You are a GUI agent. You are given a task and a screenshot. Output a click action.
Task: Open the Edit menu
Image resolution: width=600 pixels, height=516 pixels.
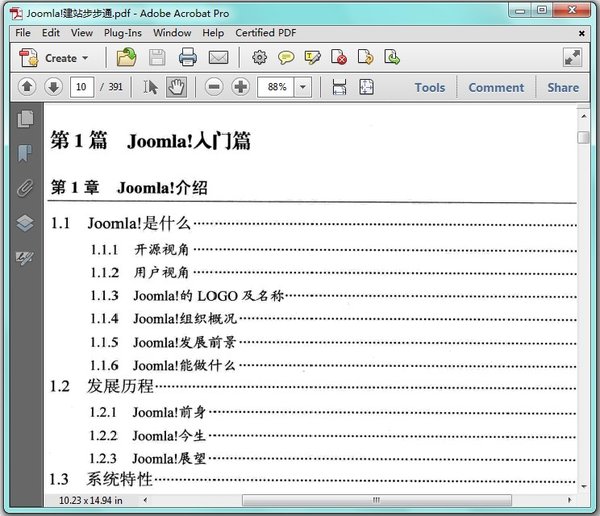pos(51,33)
